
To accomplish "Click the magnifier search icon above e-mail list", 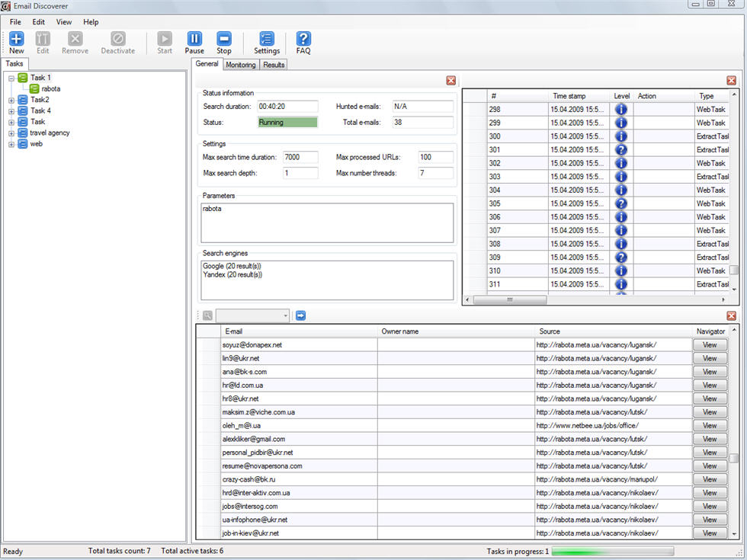I will [207, 315].
